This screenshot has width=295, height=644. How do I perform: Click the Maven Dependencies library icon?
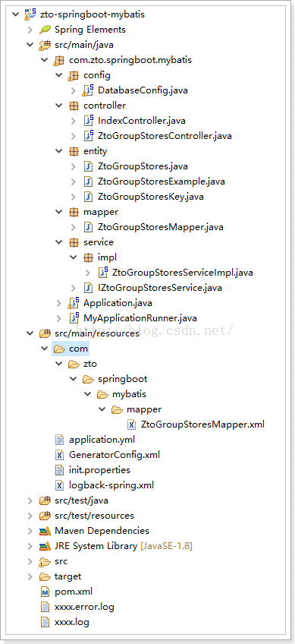pos(45,531)
